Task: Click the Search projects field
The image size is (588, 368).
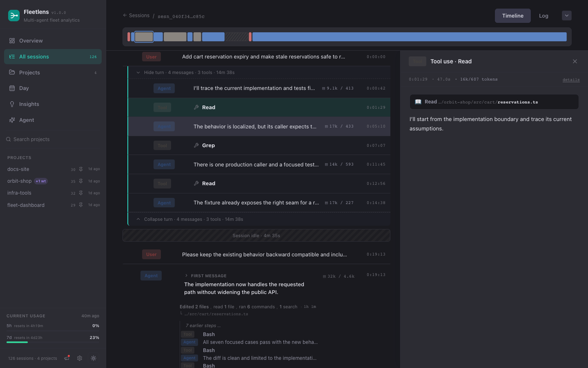Action: 53,139
